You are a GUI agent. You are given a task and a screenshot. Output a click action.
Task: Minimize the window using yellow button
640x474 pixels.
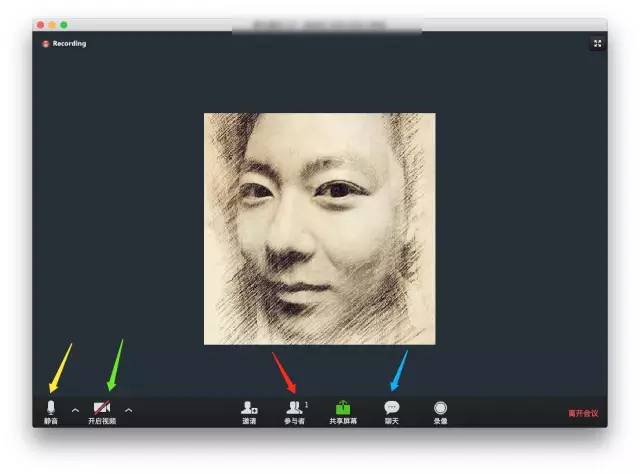(52, 24)
